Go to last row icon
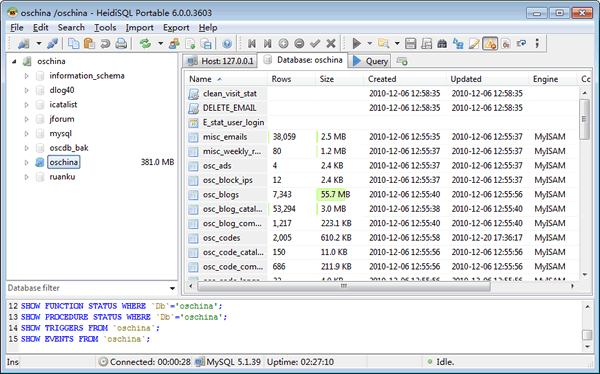600x374 pixels. [267, 44]
